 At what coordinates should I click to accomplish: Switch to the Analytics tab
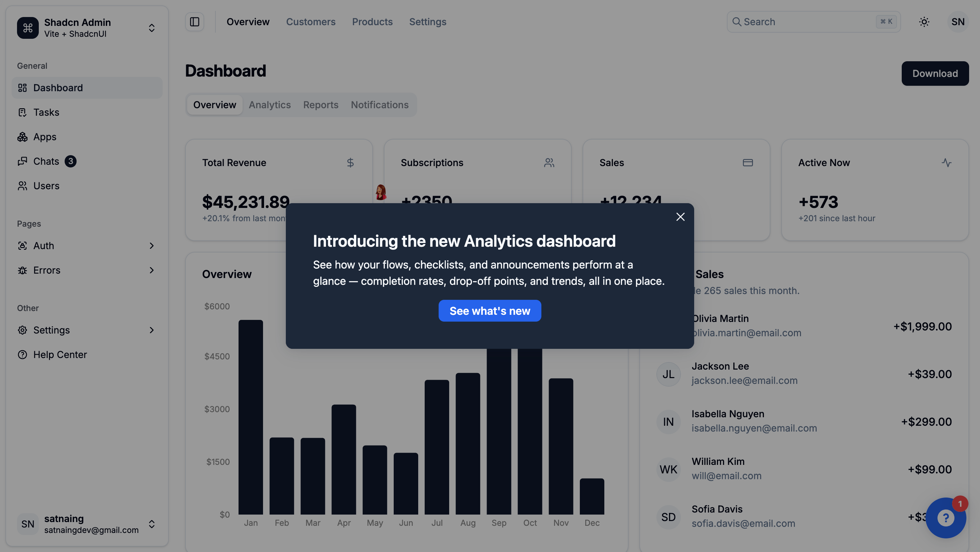tap(270, 104)
